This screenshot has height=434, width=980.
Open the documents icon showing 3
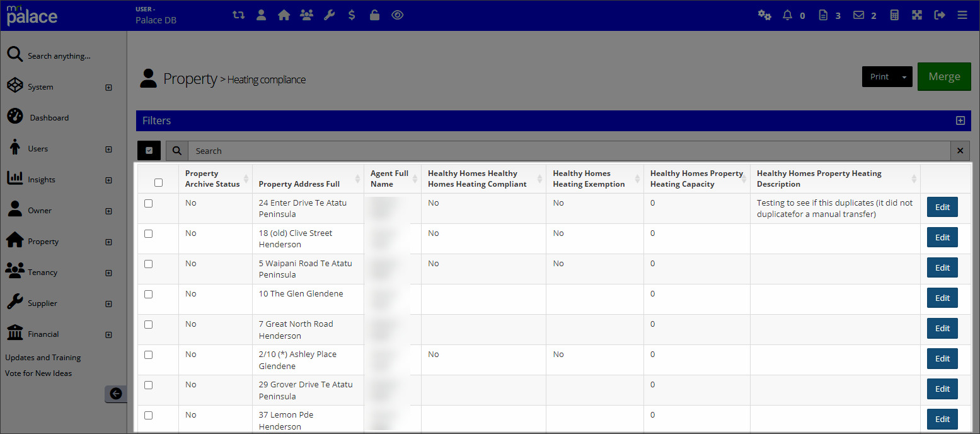point(822,15)
